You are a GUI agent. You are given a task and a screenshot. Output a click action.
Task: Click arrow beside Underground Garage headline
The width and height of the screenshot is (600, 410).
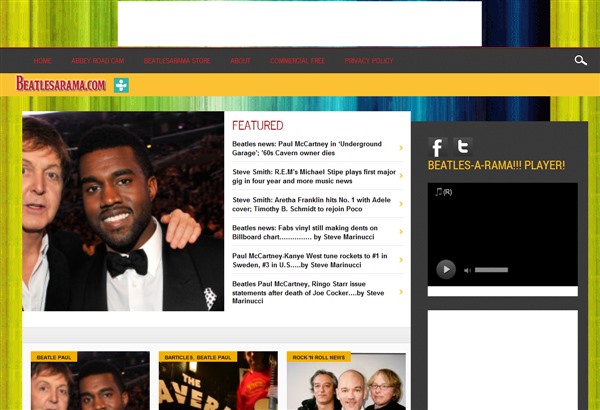click(401, 148)
